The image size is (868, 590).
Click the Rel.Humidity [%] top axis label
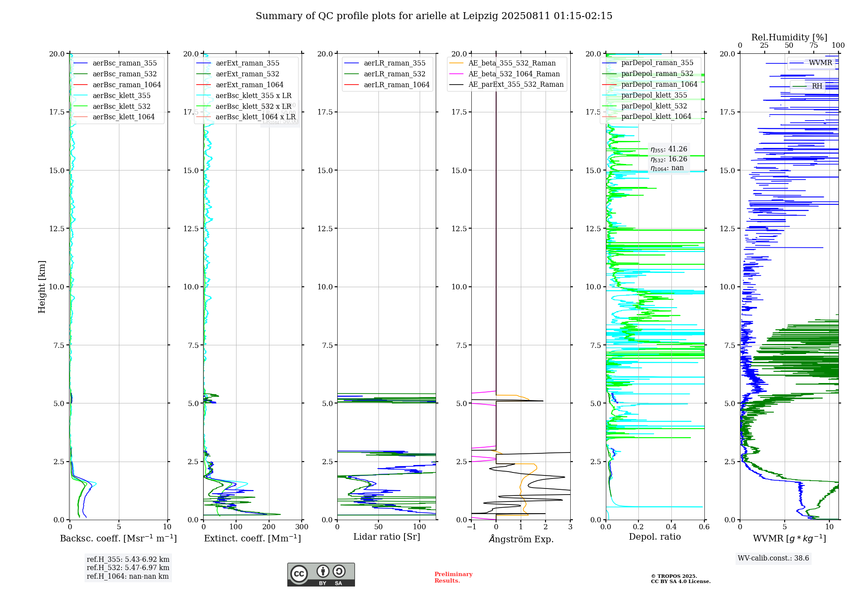[x=789, y=38]
